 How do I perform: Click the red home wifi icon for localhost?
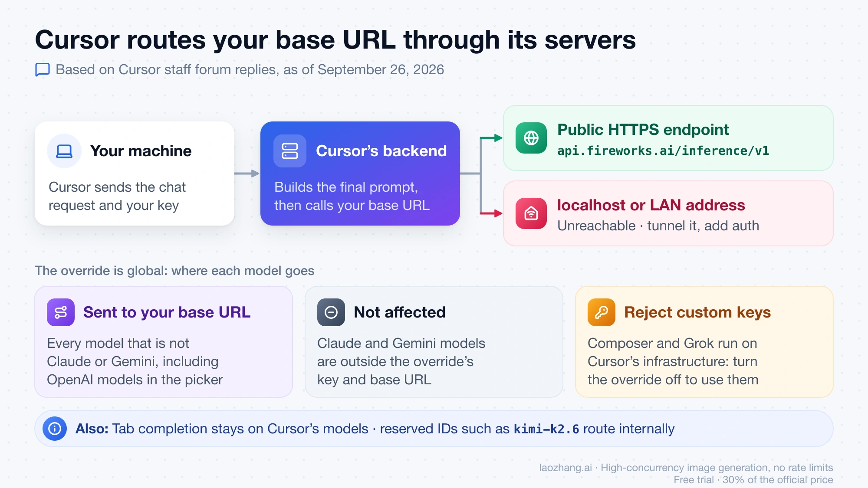tap(531, 213)
